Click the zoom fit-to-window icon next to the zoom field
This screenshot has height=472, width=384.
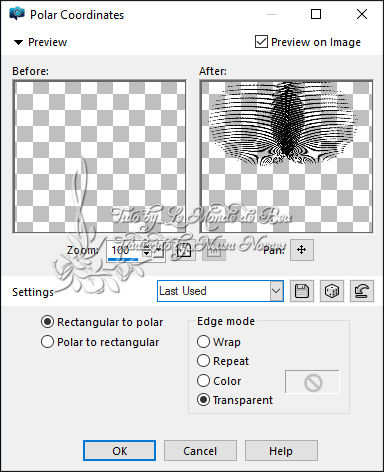184,250
